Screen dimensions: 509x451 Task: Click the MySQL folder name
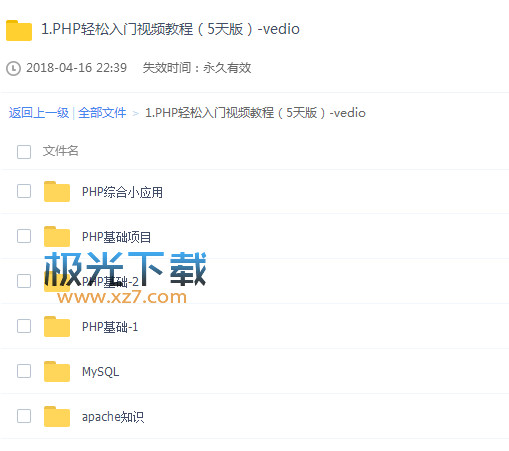coord(100,372)
